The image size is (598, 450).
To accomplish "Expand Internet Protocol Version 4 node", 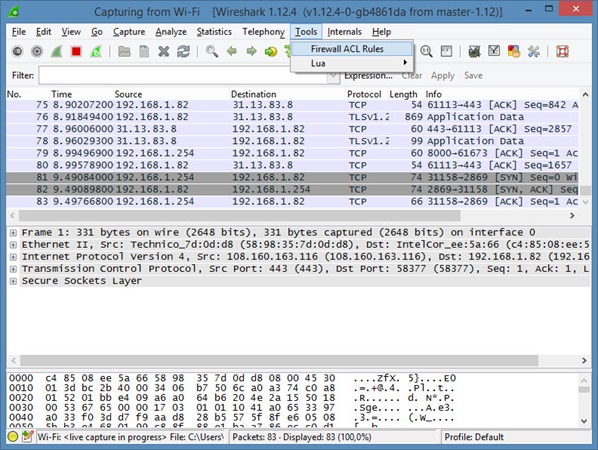I will (x=13, y=257).
